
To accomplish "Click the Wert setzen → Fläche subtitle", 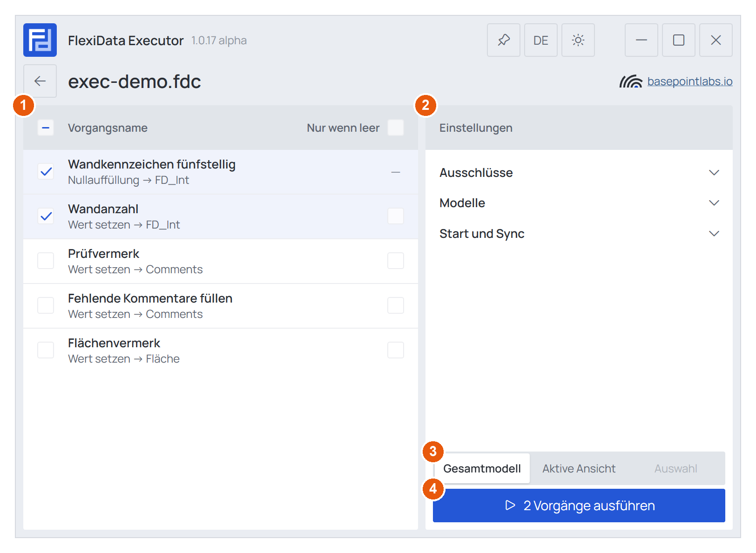I will [124, 359].
